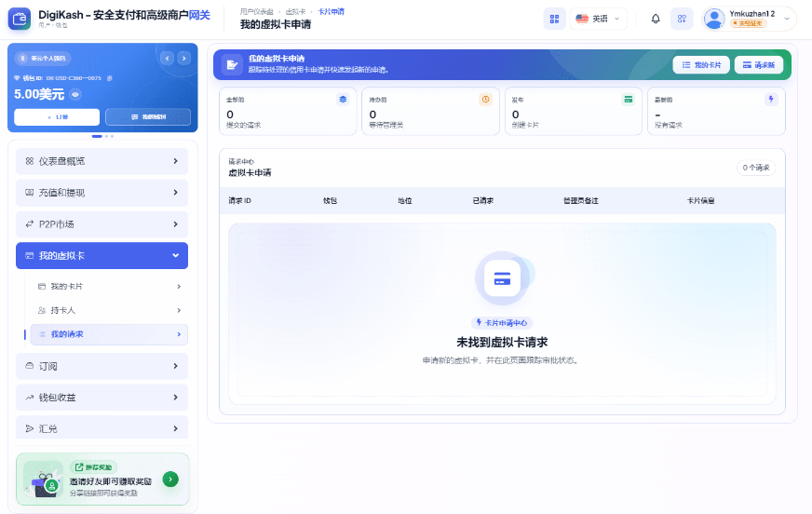Click the 卡片申请中心 badge
This screenshot has width=812, height=514.
point(502,323)
